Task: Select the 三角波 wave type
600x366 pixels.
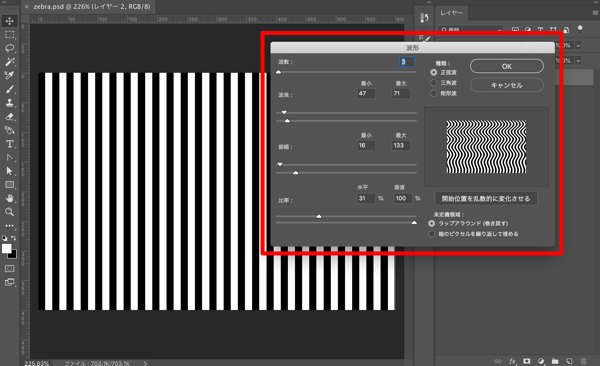Action: click(434, 83)
